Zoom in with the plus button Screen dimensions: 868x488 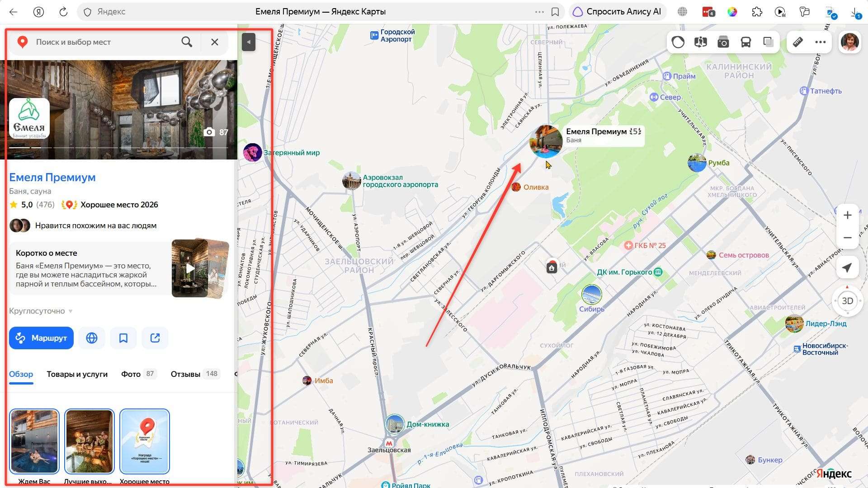848,215
